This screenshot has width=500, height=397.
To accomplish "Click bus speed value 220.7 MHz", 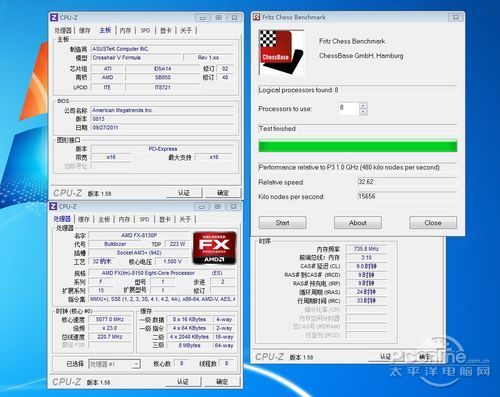I will pos(110,337).
